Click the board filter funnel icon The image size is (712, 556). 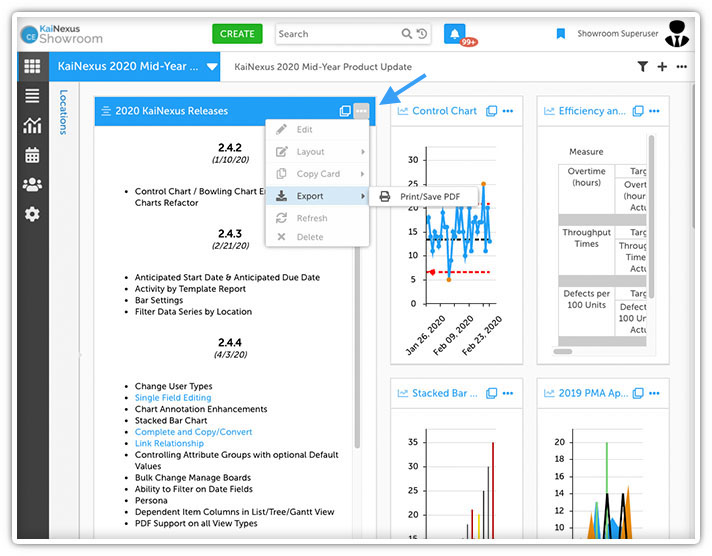(x=643, y=67)
